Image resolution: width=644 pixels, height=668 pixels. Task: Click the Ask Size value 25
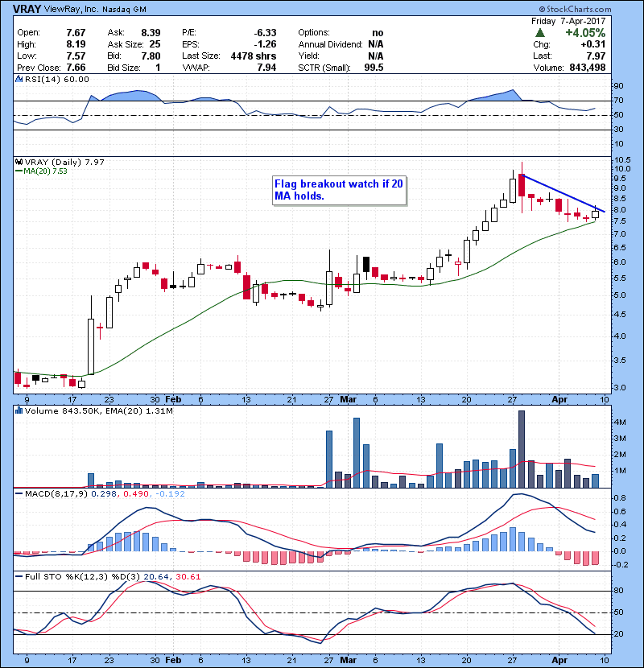point(155,44)
